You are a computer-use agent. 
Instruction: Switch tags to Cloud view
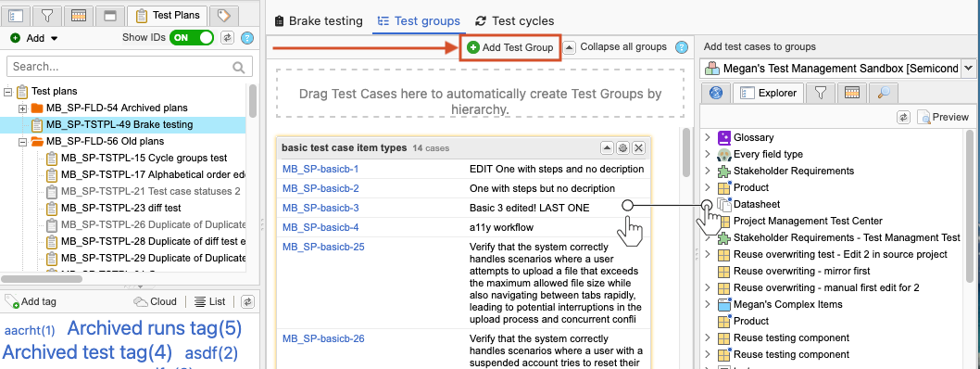[x=156, y=301]
